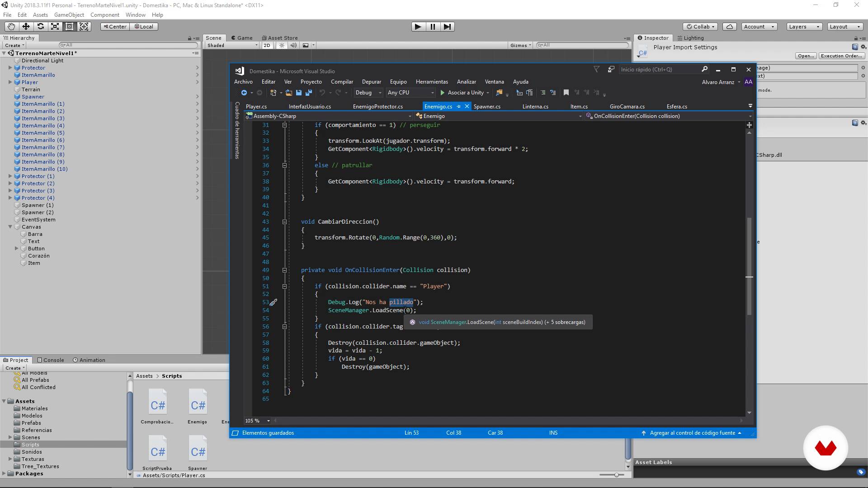Screen dimensions: 868x488
Task: Save current file in Visual Studio
Action: pyautogui.click(x=299, y=93)
